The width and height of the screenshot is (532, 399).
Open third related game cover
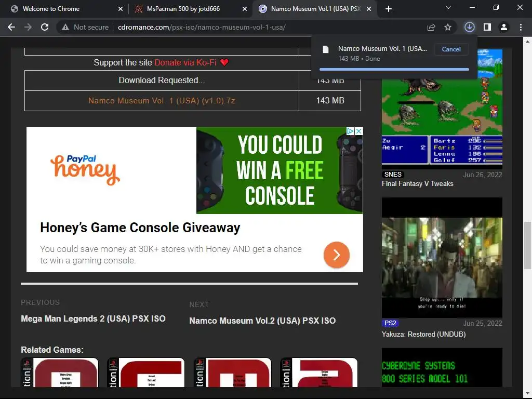pos(232,373)
